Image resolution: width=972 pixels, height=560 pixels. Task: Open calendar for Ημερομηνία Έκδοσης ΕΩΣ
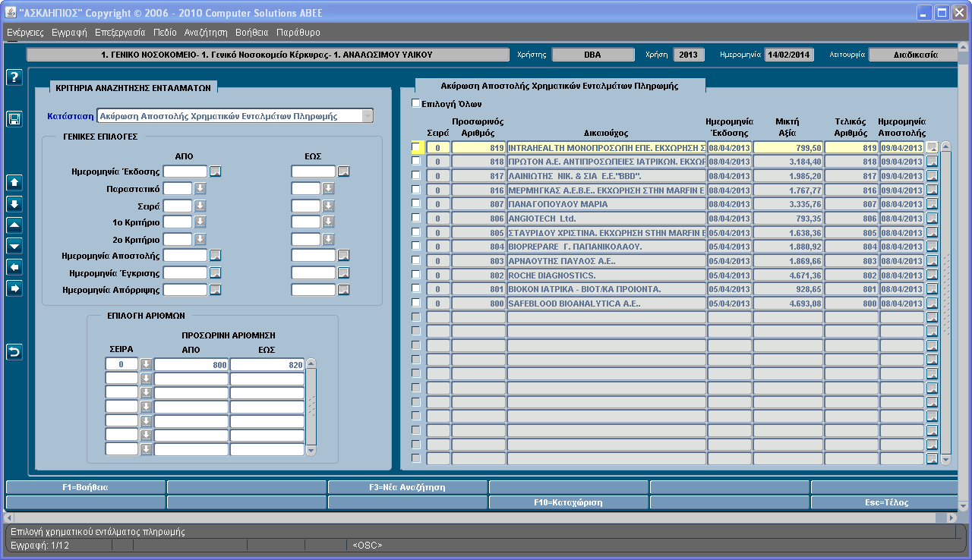[343, 171]
